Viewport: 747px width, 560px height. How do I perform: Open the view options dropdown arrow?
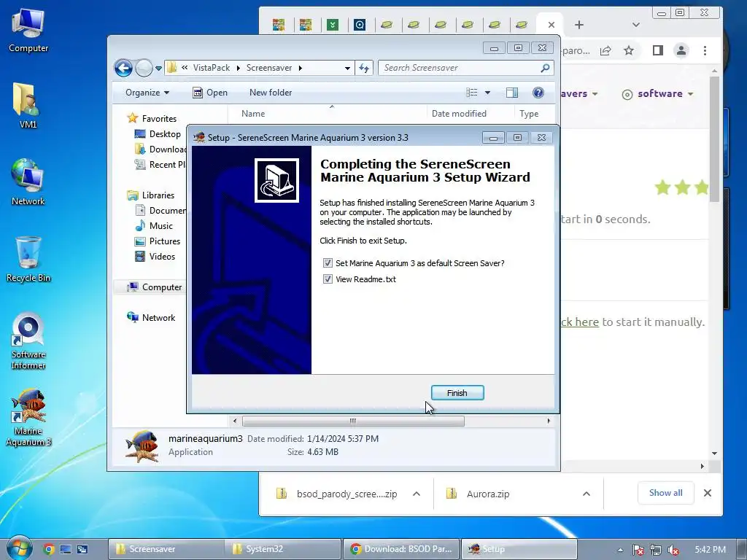point(487,93)
